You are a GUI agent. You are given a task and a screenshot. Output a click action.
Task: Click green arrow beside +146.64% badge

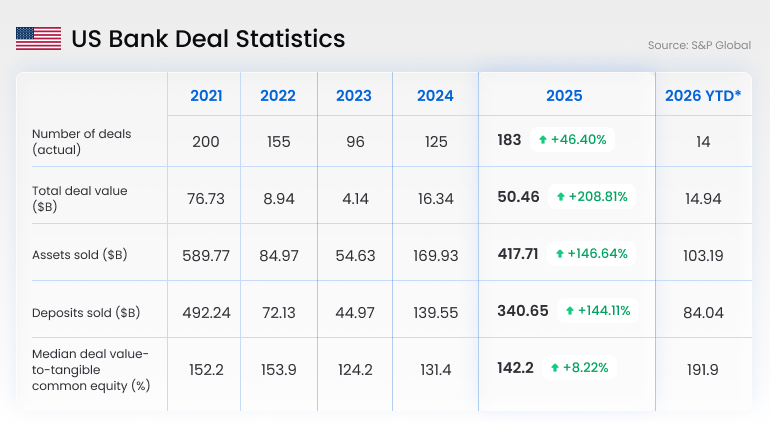click(x=560, y=254)
